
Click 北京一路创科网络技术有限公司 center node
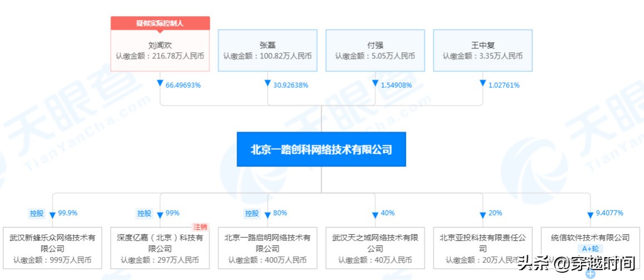[x=321, y=149]
